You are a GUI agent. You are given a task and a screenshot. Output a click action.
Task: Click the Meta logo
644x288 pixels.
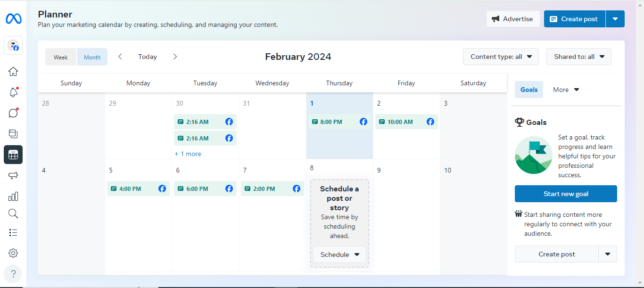(x=13, y=19)
